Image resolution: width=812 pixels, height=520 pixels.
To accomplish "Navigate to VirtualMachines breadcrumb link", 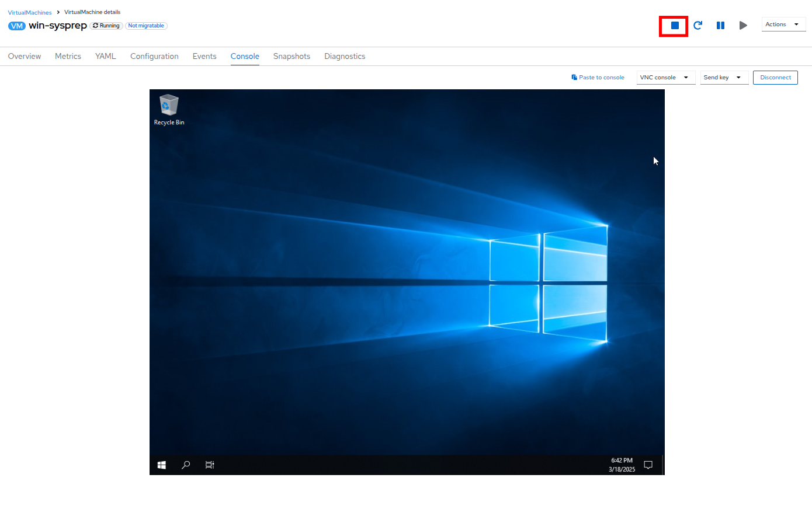I will tap(30, 12).
